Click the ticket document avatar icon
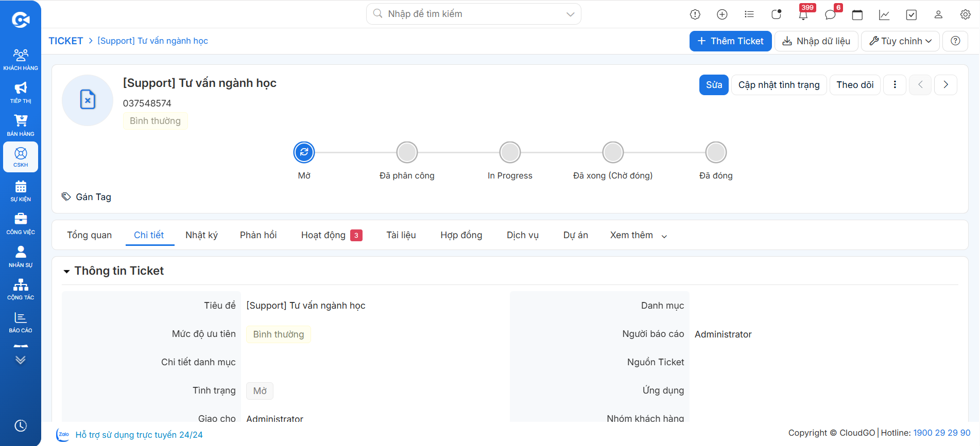Image resolution: width=980 pixels, height=446 pixels. (88, 100)
